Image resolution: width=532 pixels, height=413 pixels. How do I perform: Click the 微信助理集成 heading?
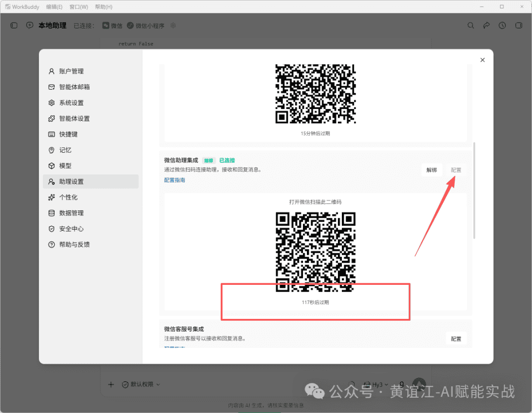[x=181, y=160]
